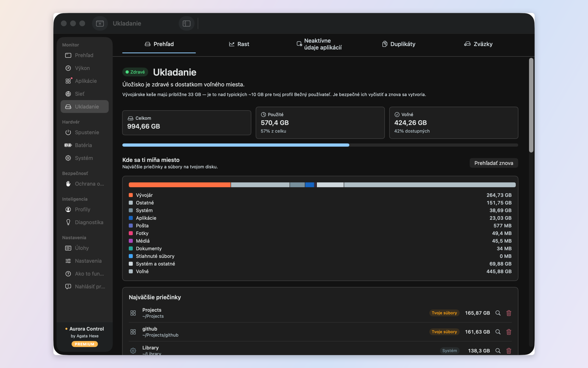Open Nastavenia sliders item in sidebar

tap(85, 261)
